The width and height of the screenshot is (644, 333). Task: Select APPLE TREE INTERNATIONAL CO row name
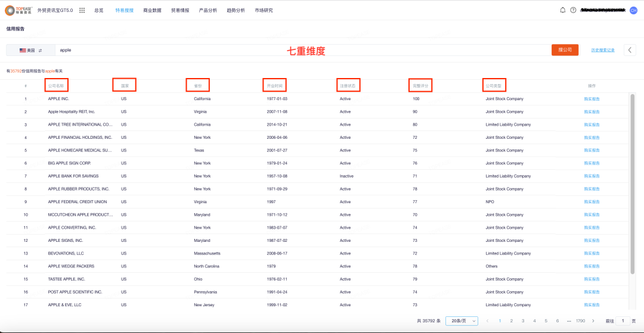point(80,125)
